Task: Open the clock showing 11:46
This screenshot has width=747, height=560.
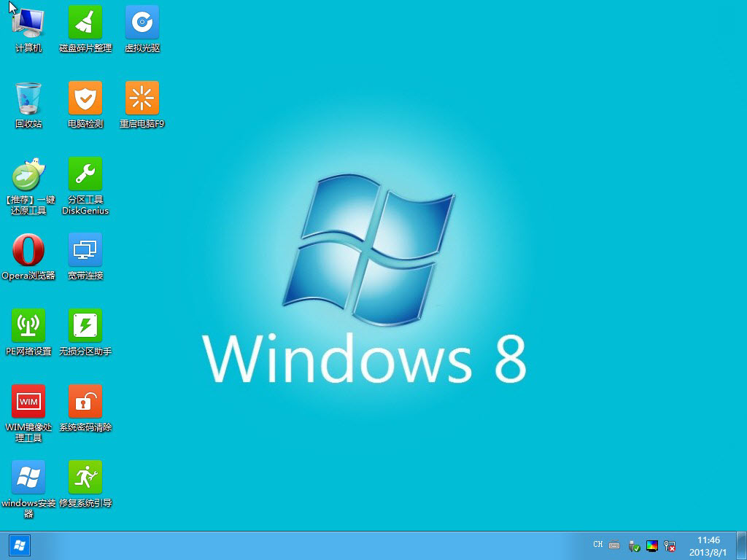Action: [x=708, y=546]
